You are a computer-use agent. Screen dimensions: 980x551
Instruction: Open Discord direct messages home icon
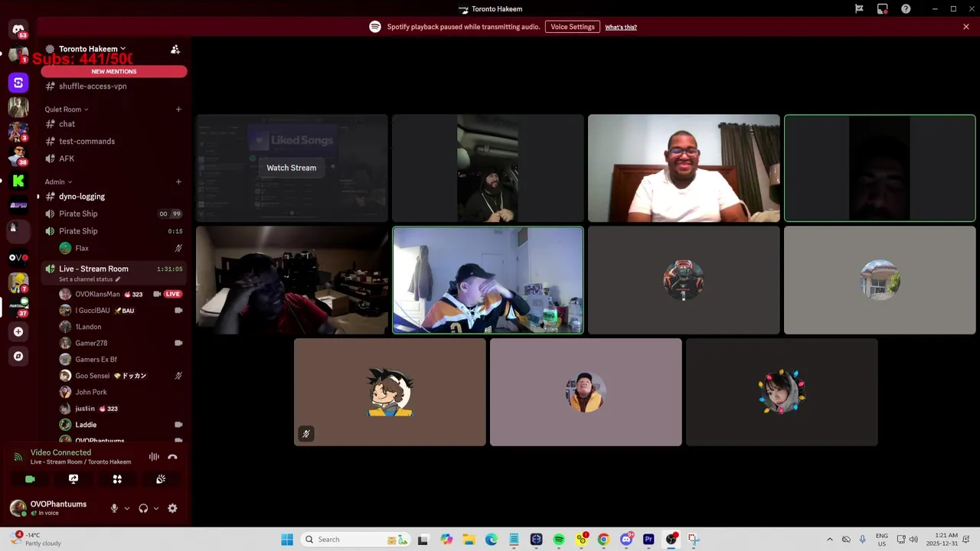click(x=18, y=30)
